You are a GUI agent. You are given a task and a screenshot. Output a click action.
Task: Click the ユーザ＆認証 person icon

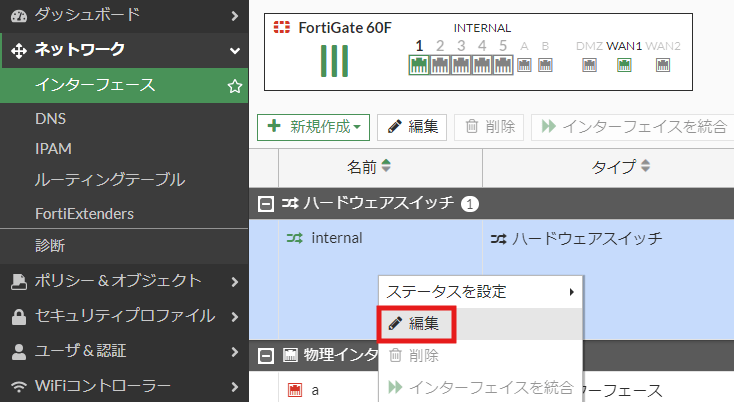19,352
